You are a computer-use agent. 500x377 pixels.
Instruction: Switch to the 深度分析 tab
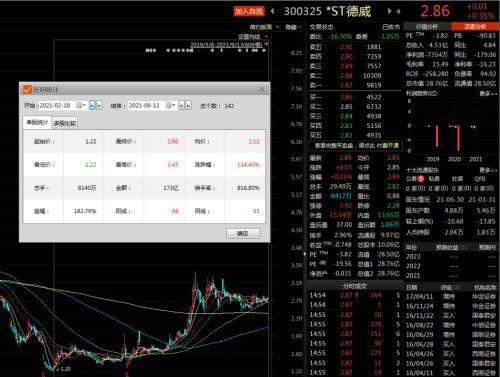475,26
